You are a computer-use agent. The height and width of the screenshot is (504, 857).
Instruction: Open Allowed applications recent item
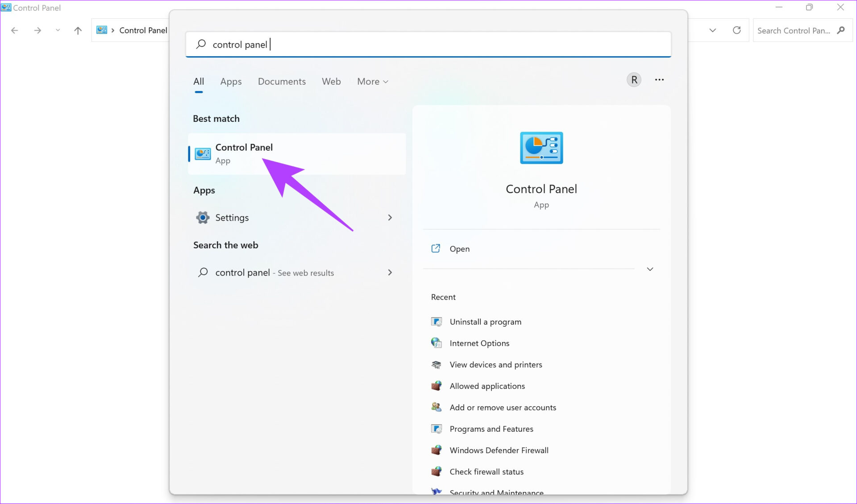pos(487,386)
